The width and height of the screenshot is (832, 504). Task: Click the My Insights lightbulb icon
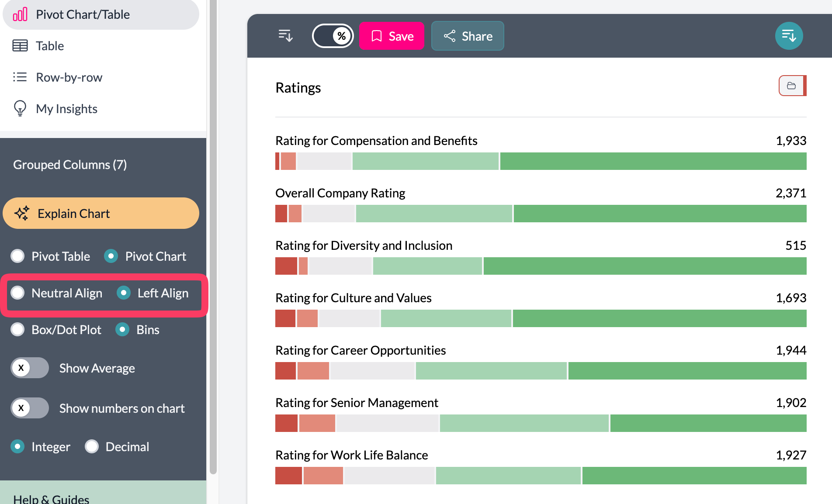click(x=20, y=108)
